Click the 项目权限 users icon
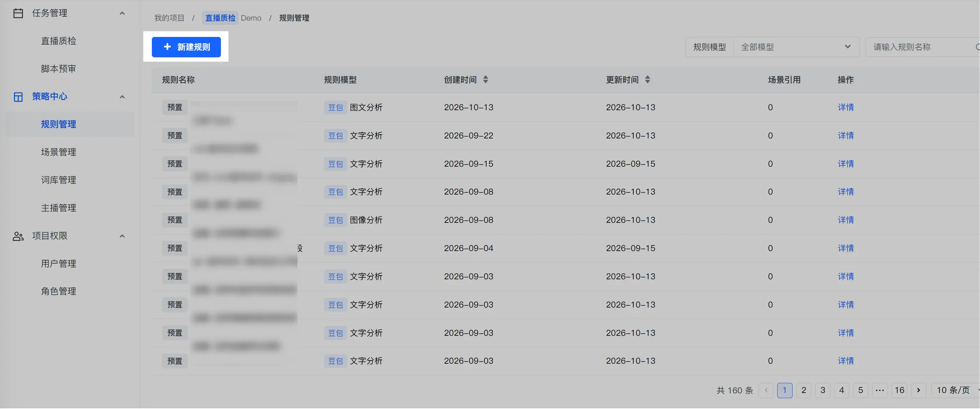Image resolution: width=980 pixels, height=409 pixels. [x=18, y=236]
